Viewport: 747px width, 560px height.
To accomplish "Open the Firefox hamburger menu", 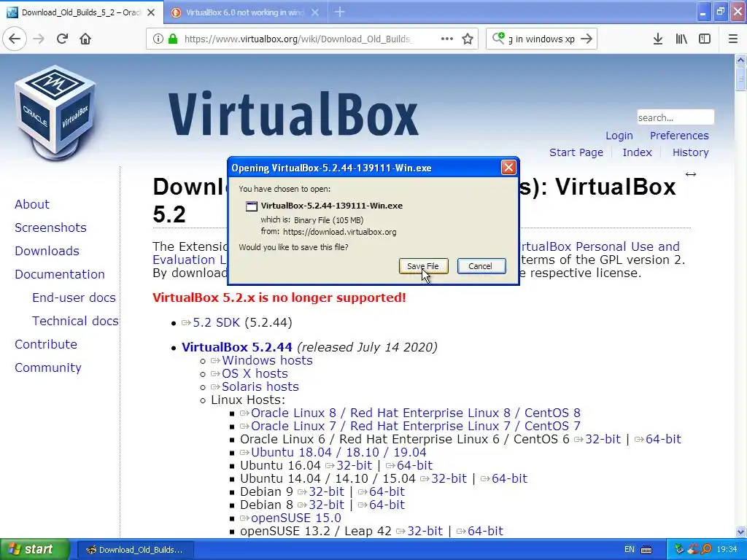I will tap(733, 39).
